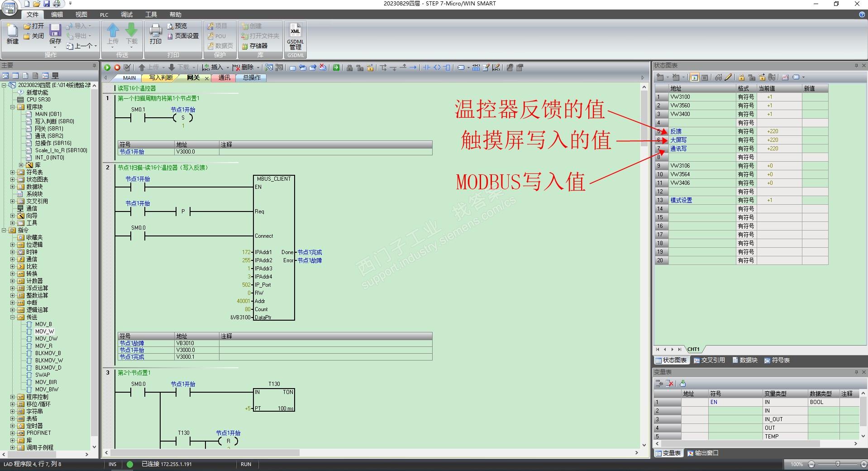The height and width of the screenshot is (471, 868).
Task: Click the 打印 (Print) ribbon icon
Action: coord(156,34)
